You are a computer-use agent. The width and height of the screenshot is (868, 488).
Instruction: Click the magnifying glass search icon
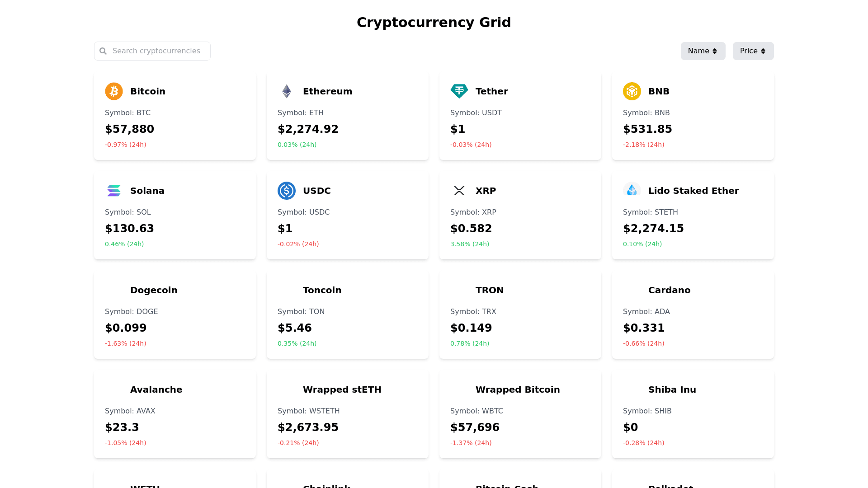pos(103,51)
